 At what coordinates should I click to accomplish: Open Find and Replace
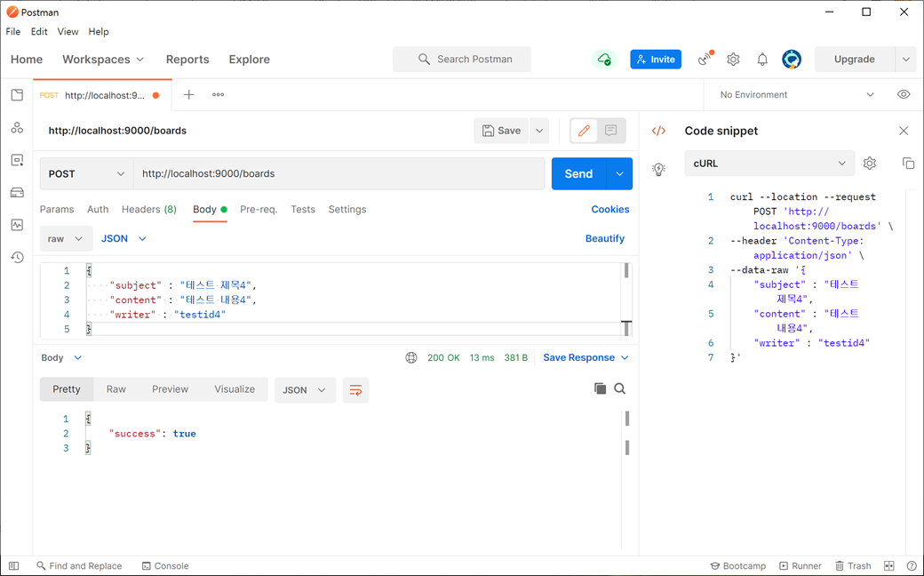[x=79, y=566]
